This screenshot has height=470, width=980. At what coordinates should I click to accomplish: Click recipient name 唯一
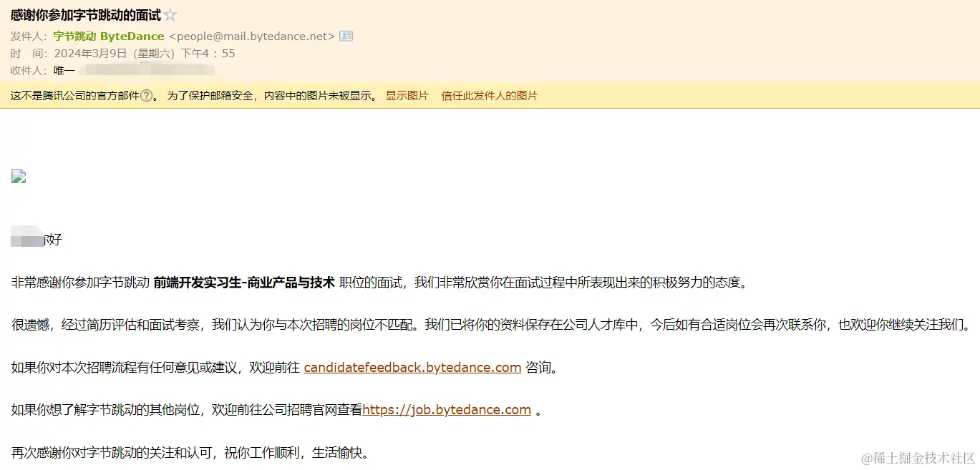[64, 71]
